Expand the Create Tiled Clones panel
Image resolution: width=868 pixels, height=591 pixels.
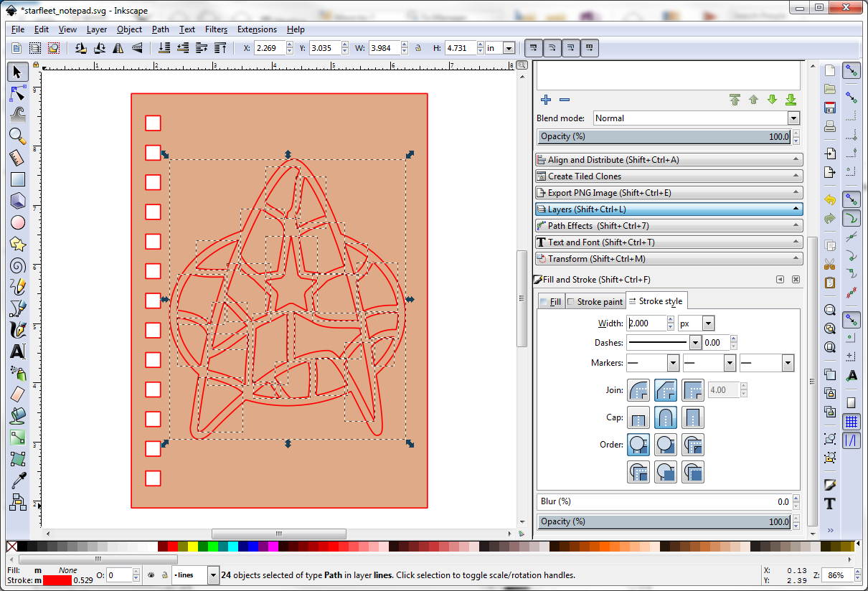[669, 176]
